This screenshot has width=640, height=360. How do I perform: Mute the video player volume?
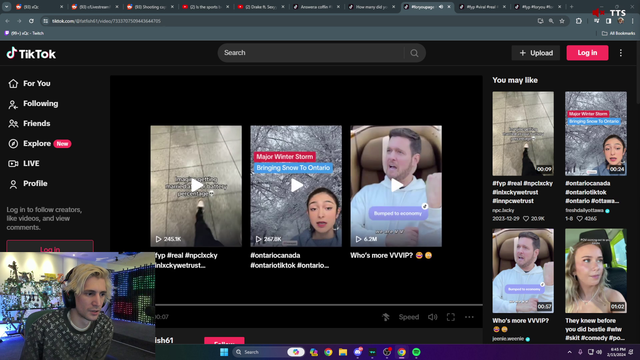(433, 317)
